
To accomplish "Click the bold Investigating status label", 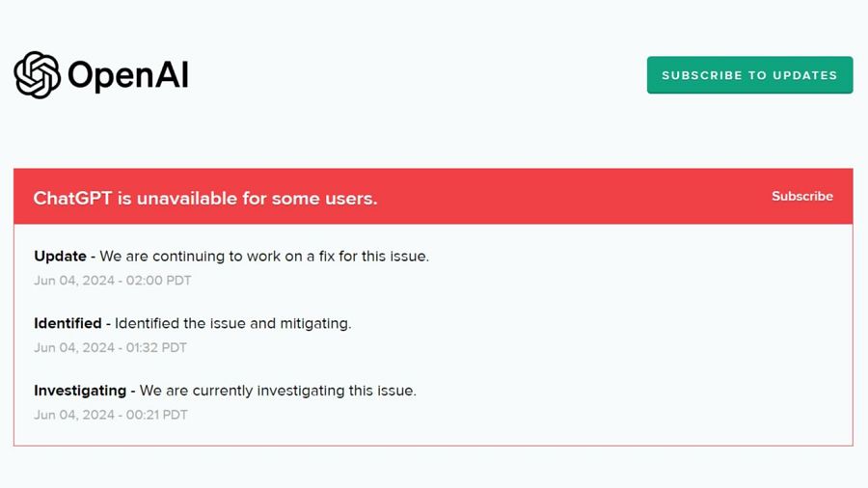I will pos(80,391).
